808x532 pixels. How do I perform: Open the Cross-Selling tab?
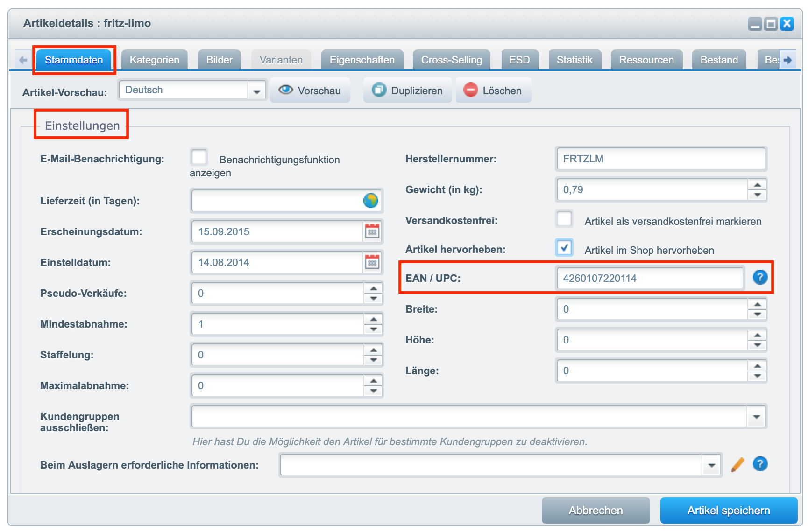pyautogui.click(x=451, y=60)
